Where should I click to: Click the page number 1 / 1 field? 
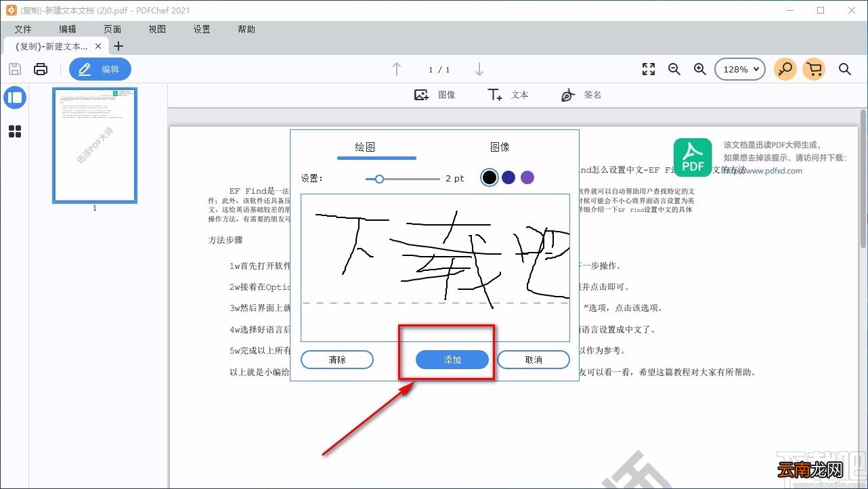(439, 70)
